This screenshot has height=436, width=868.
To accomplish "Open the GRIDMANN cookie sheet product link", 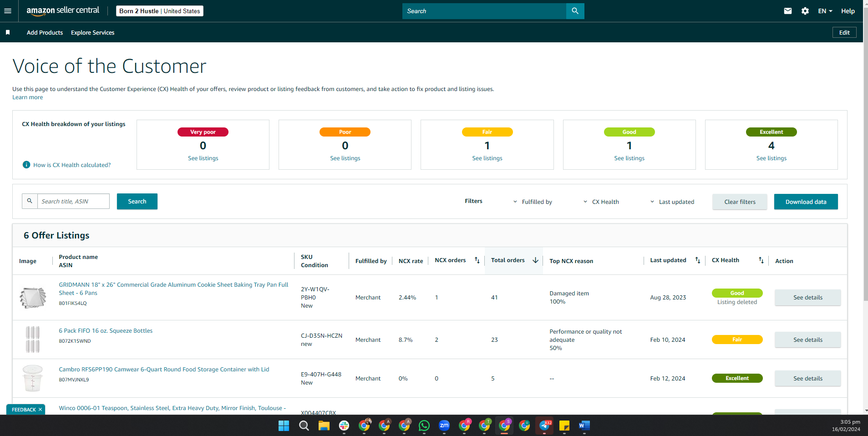I will click(173, 289).
